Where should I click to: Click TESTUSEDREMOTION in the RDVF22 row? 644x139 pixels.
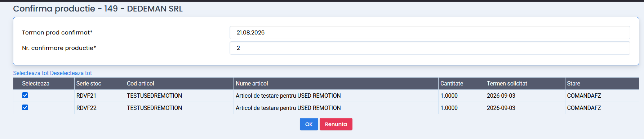pos(154,108)
